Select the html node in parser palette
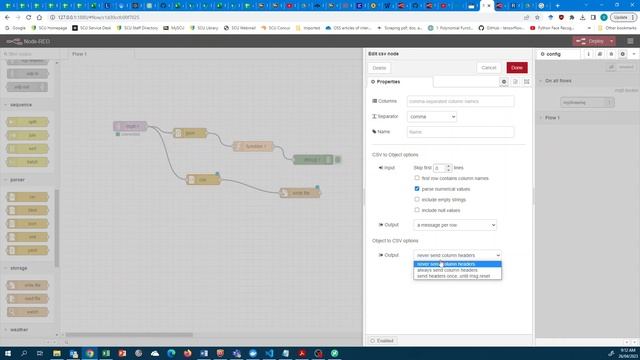The width and height of the screenshot is (640, 360). click(28, 210)
